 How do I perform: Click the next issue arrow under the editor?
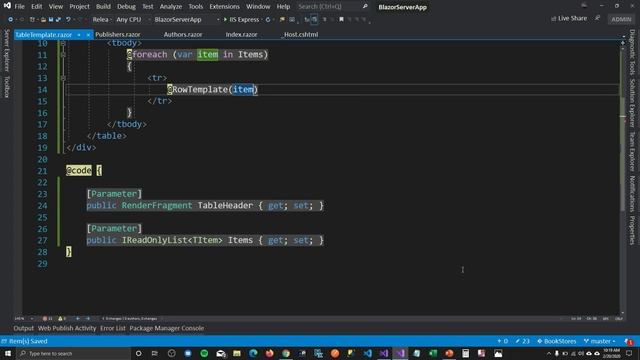click(x=87, y=318)
